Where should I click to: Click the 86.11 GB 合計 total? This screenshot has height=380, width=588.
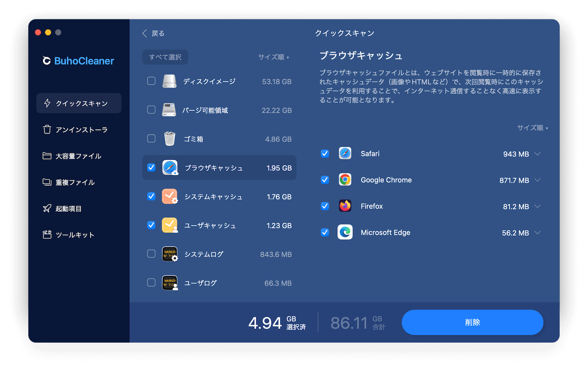tap(358, 323)
